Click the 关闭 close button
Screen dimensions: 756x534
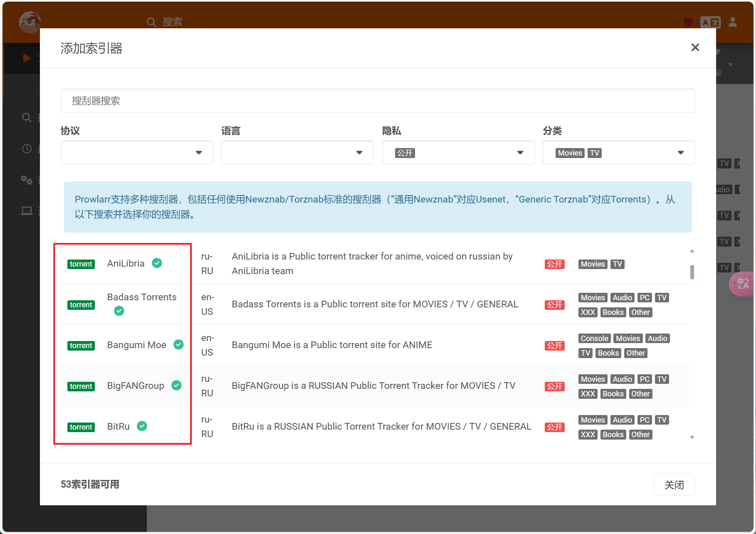pyautogui.click(x=674, y=485)
